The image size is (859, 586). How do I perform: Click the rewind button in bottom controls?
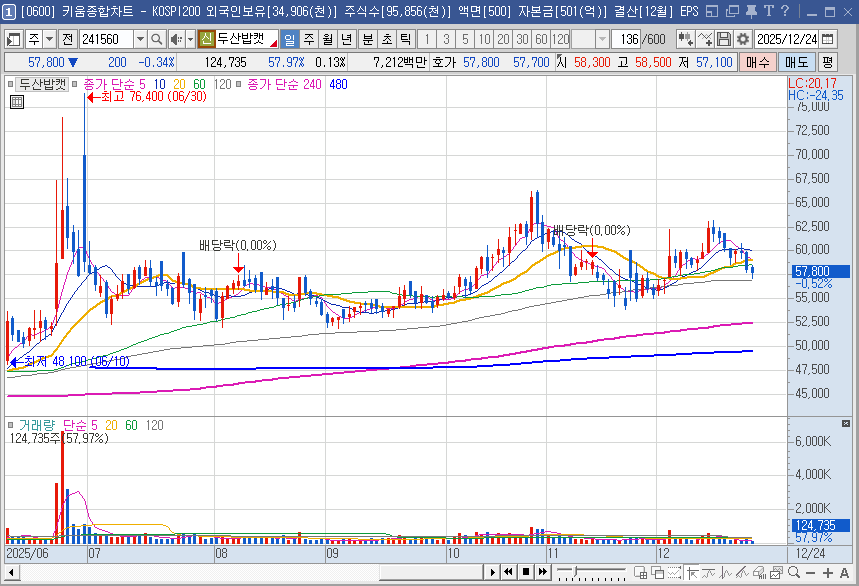point(508,572)
